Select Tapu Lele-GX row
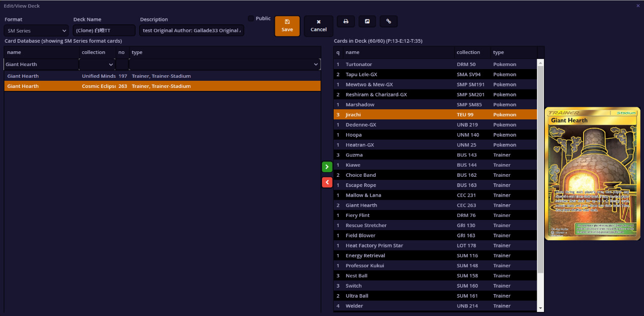644x316 pixels. click(435, 74)
